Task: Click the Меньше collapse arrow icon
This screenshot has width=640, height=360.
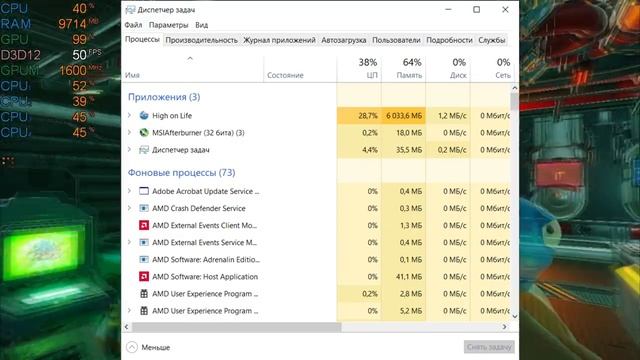Action: tap(132, 347)
